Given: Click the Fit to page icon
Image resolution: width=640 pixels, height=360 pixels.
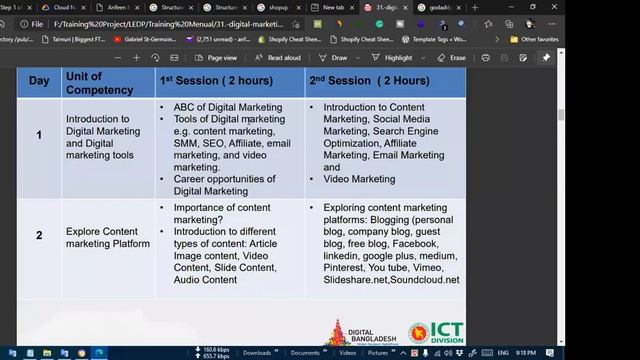Looking at the screenshot, I should tap(174, 58).
